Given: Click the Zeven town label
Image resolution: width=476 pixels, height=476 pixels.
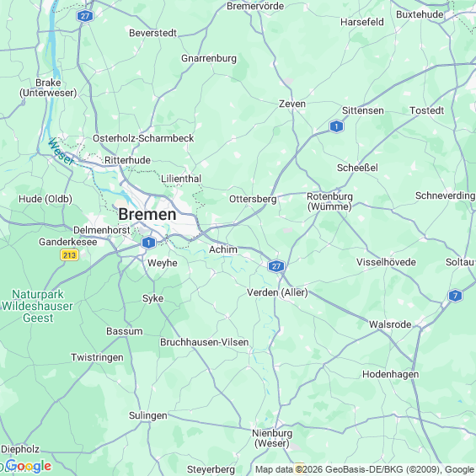Looking at the screenshot, I should click(292, 104).
